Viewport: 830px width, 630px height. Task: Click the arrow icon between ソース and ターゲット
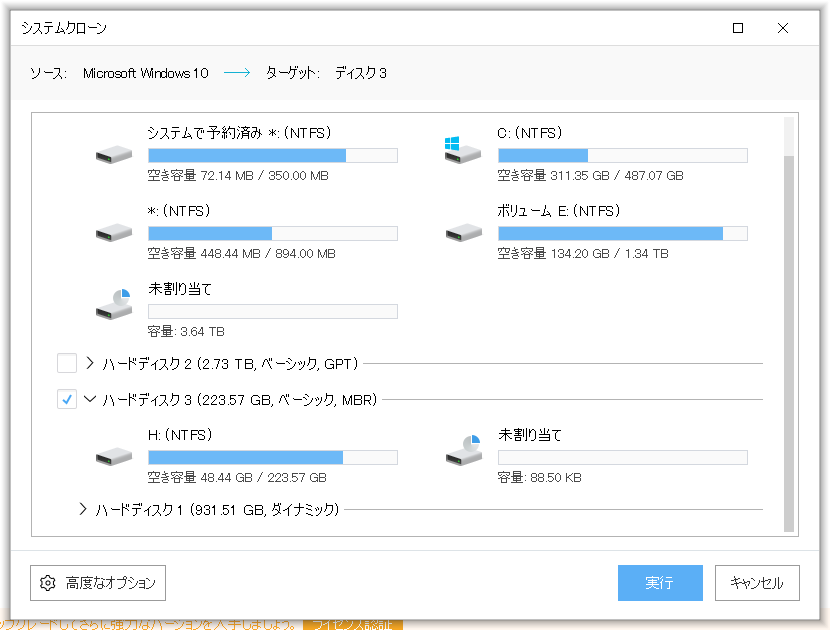click(236, 72)
